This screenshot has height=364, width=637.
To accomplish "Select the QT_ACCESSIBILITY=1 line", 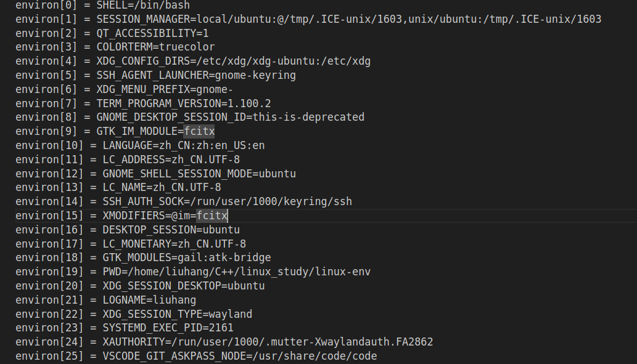I will 112,33.
